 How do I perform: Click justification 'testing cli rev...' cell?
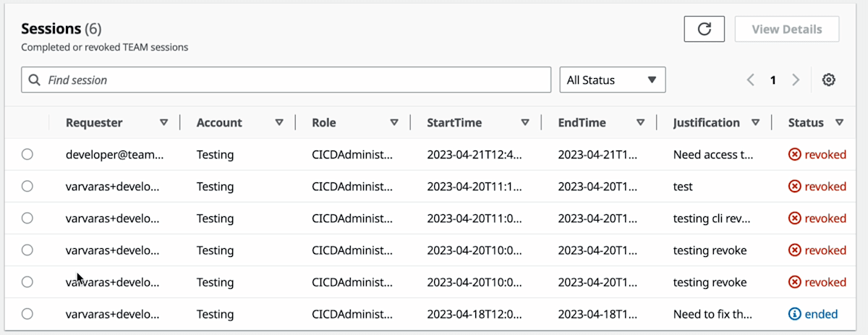712,218
